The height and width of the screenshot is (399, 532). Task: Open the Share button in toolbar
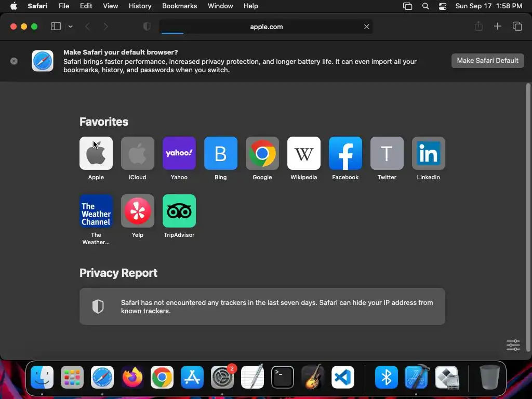pyautogui.click(x=478, y=26)
